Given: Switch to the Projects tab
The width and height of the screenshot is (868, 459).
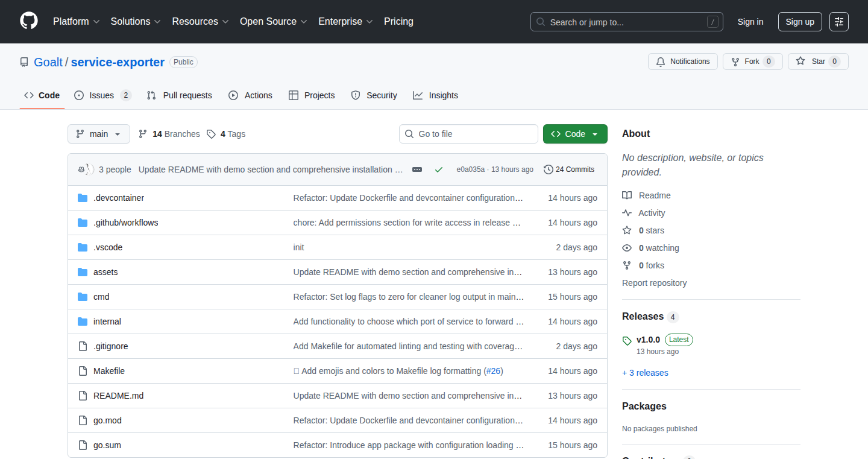Looking at the screenshot, I should 312,95.
